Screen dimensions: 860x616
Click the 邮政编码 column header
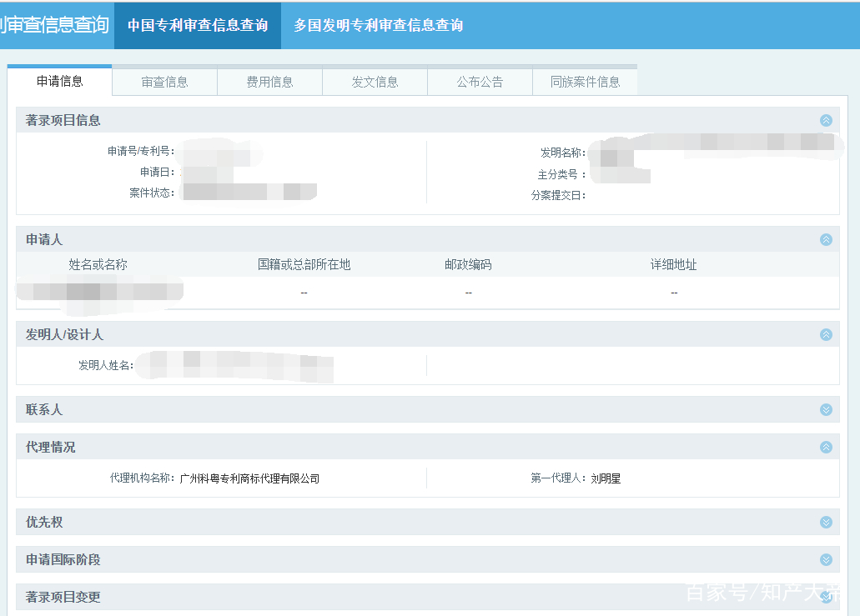tap(468, 265)
